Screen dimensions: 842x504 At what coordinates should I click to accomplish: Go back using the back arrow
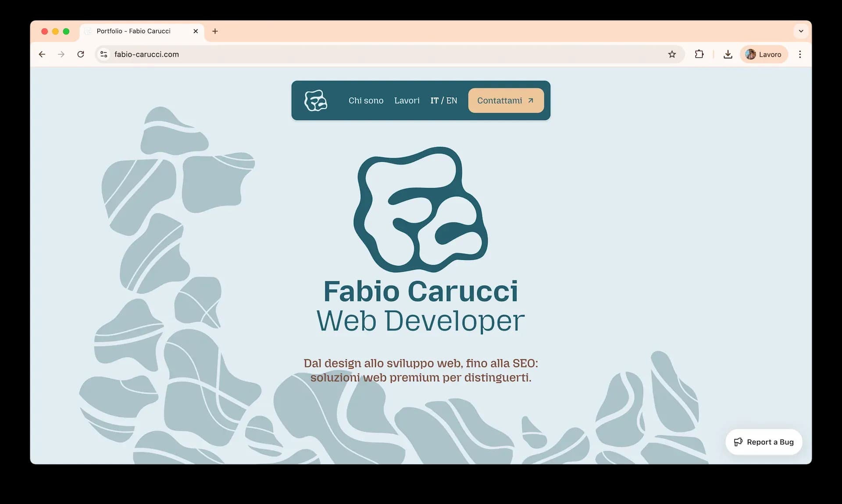tap(42, 54)
